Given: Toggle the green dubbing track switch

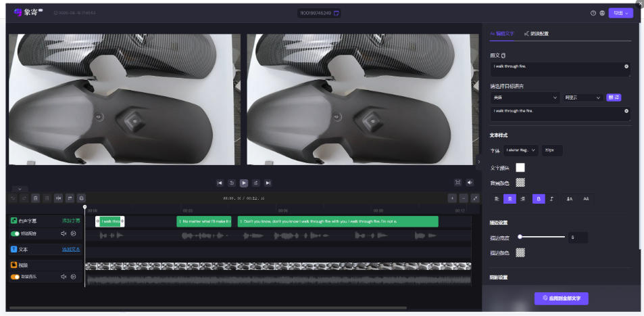Looking at the screenshot, I should pos(15,233).
